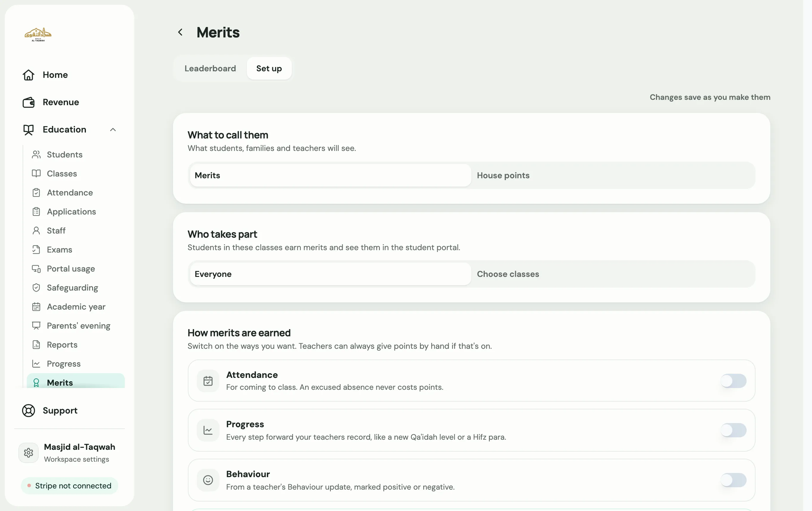Viewport: 812px width, 511px height.
Task: Click the Education book icon
Action: point(28,130)
